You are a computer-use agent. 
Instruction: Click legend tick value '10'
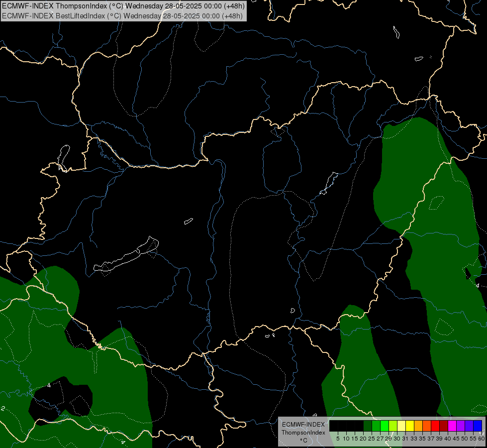[x=346, y=439]
